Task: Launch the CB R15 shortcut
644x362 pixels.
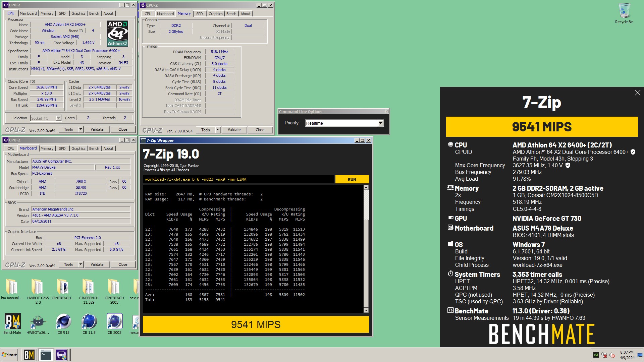Action: [x=63, y=324]
